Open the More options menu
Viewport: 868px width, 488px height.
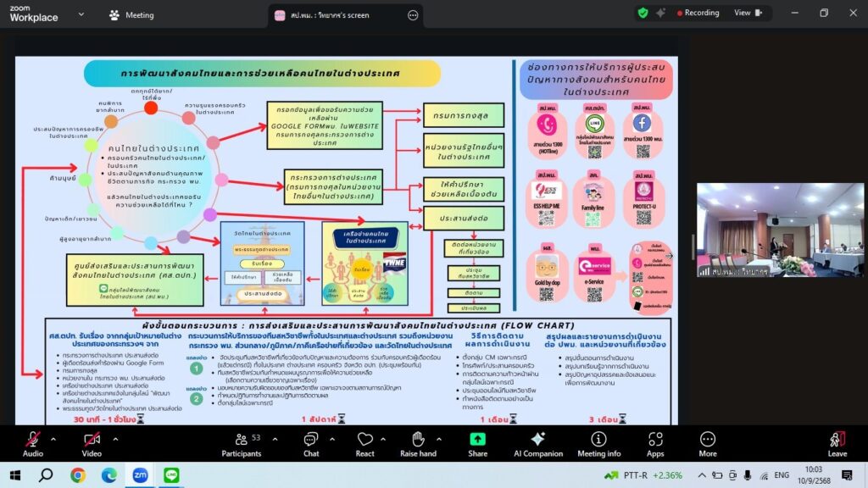coord(708,444)
